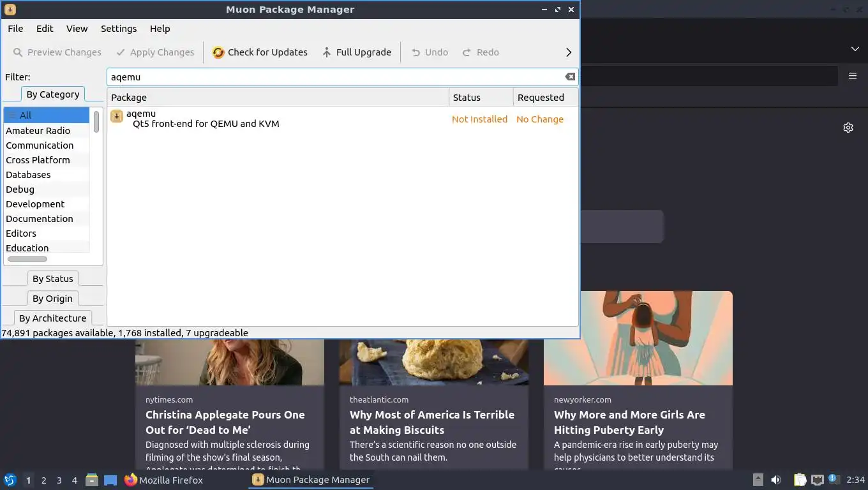Open the volume tray icon
868x490 pixels.
[776, 480]
